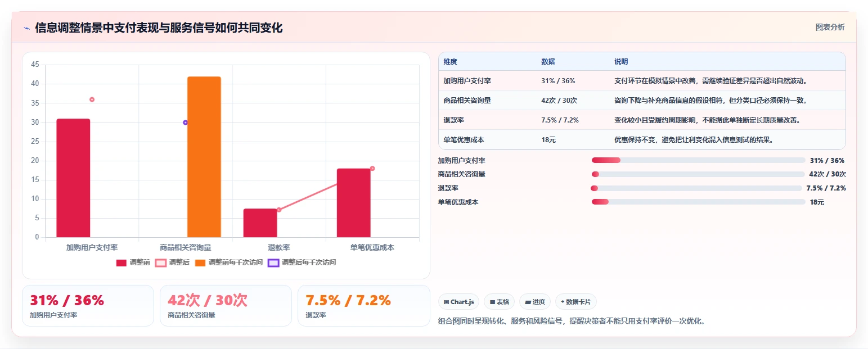Viewport: 868px width, 349px height.
Task: Click the orange 调整前每千次访问 legend swatch
Action: (x=200, y=262)
